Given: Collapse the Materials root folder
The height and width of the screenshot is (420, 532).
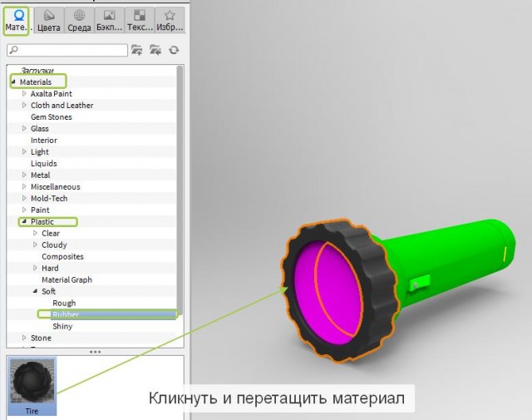Looking at the screenshot, I should (13, 82).
